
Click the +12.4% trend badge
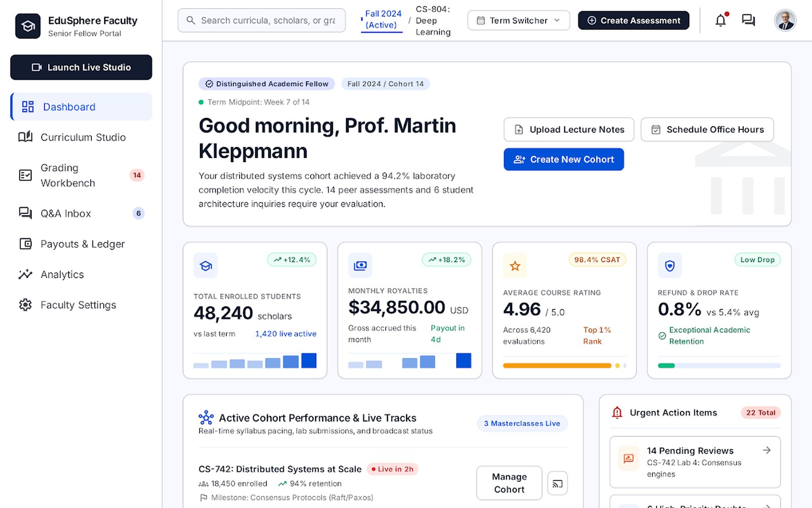[292, 260]
